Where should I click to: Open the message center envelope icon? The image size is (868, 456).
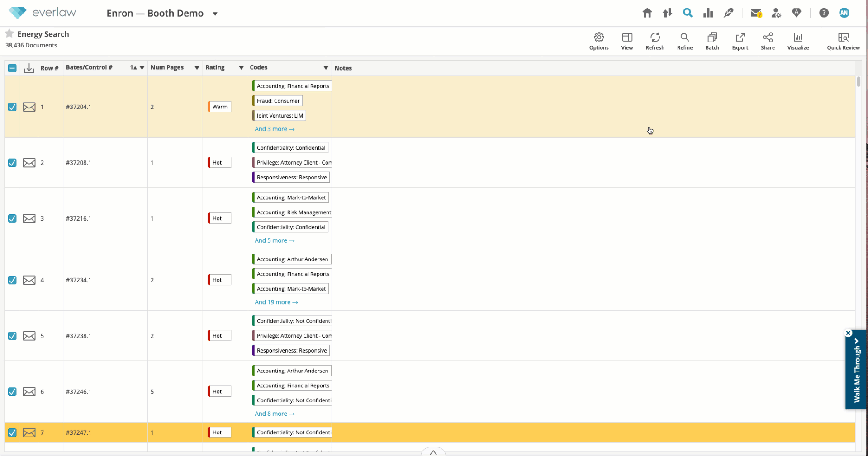756,13
